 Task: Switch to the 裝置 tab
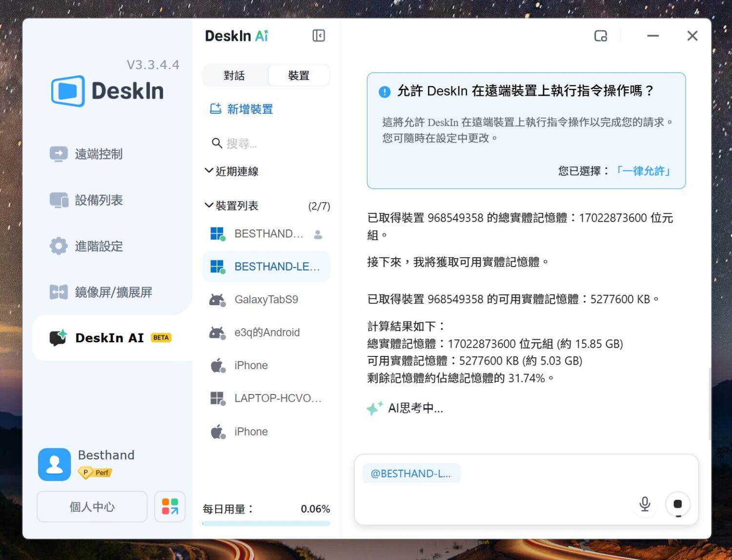299,76
